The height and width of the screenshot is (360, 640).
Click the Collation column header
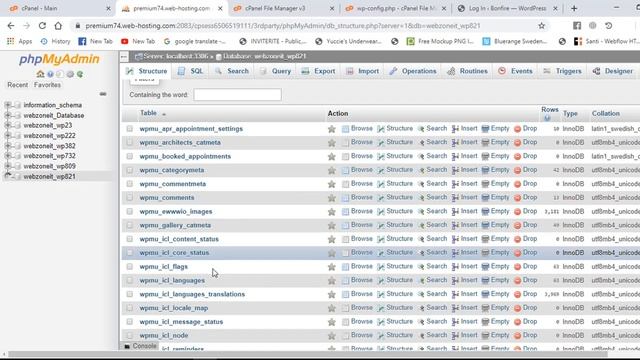tap(606, 113)
